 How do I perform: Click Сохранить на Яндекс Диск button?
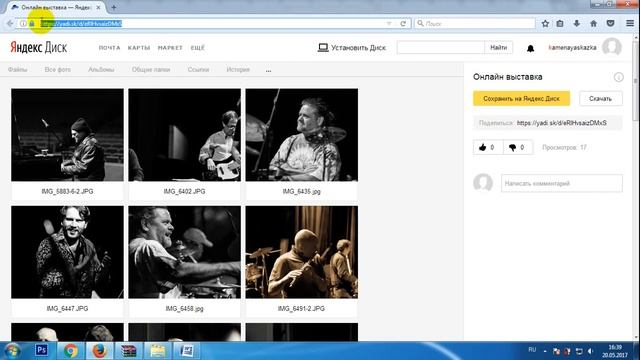point(521,98)
